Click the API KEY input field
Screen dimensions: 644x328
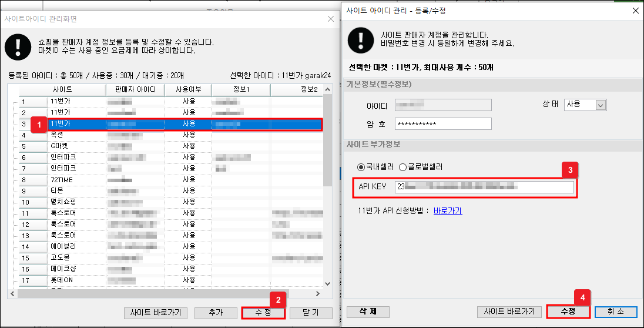coord(484,187)
